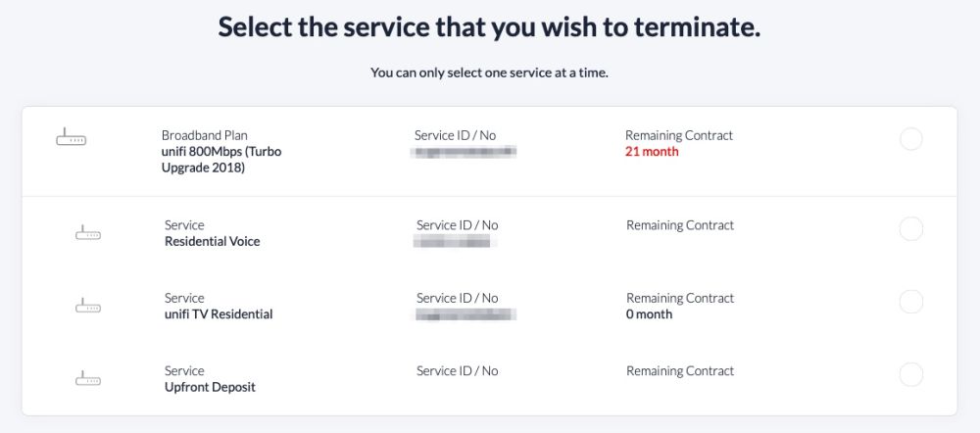The width and height of the screenshot is (980, 433).
Task: Click the blurred Service ID of the Broadband Plan
Action: pyautogui.click(x=465, y=153)
